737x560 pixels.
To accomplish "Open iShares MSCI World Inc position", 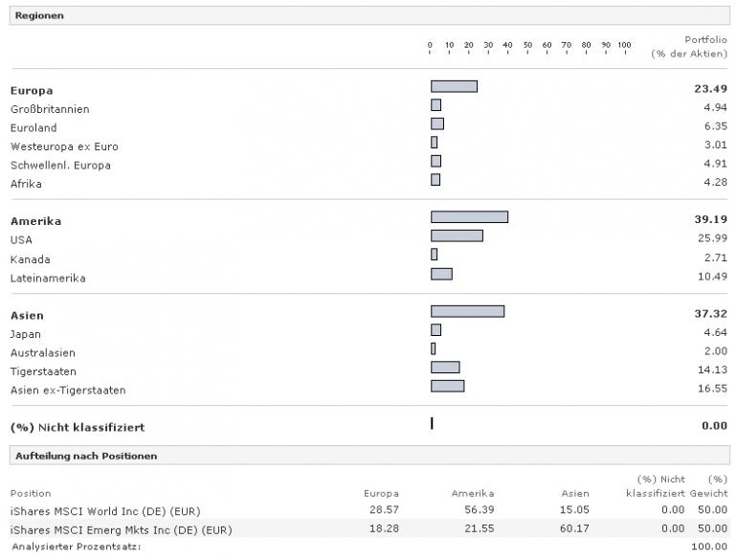I will pos(105,510).
